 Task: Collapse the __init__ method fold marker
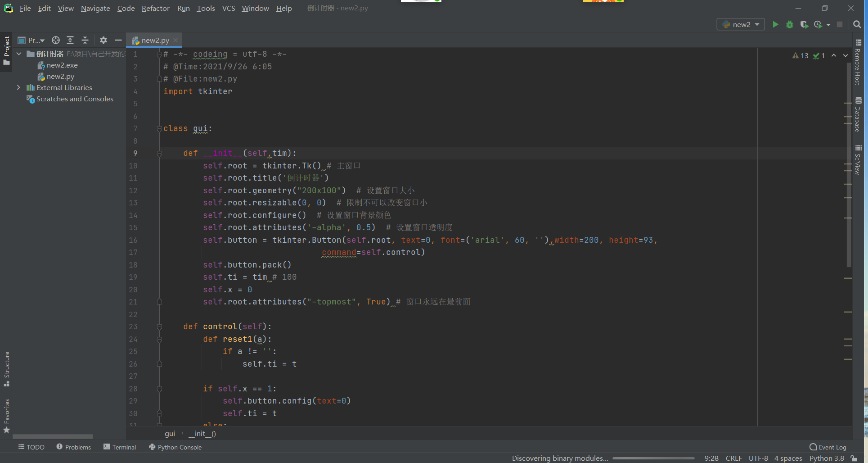tap(159, 154)
